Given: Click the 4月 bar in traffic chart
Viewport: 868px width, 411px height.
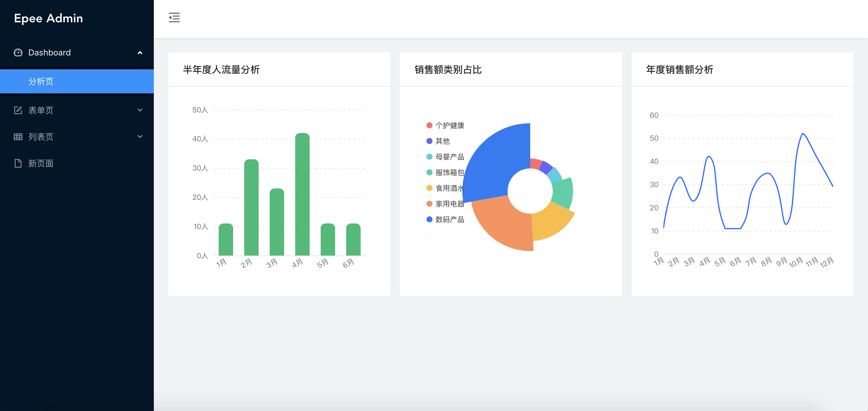Looking at the screenshot, I should 302,195.
